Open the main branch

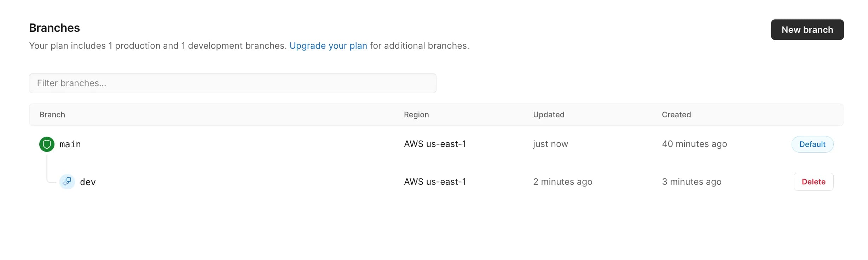70,144
